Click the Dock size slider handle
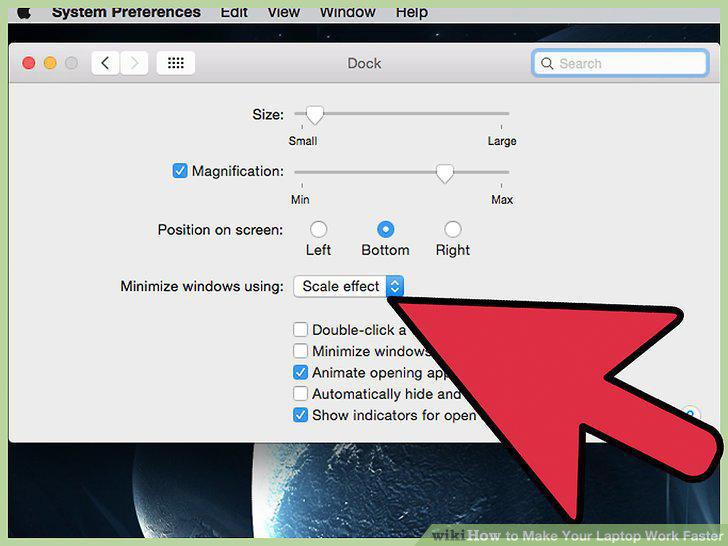 (315, 115)
